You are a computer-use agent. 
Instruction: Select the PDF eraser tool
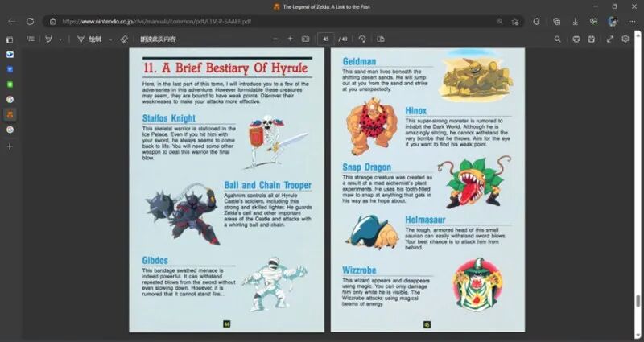click(x=125, y=39)
